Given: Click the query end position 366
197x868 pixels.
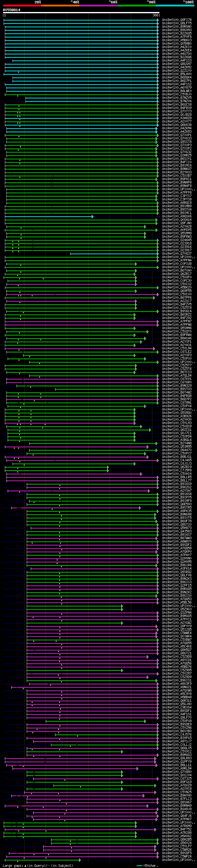Looking at the screenshot, I should coord(155,15).
